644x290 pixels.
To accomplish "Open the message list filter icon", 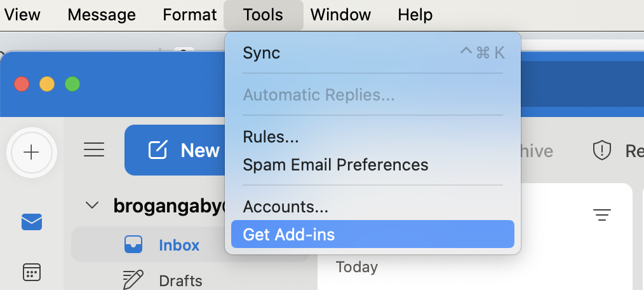I will point(601,215).
